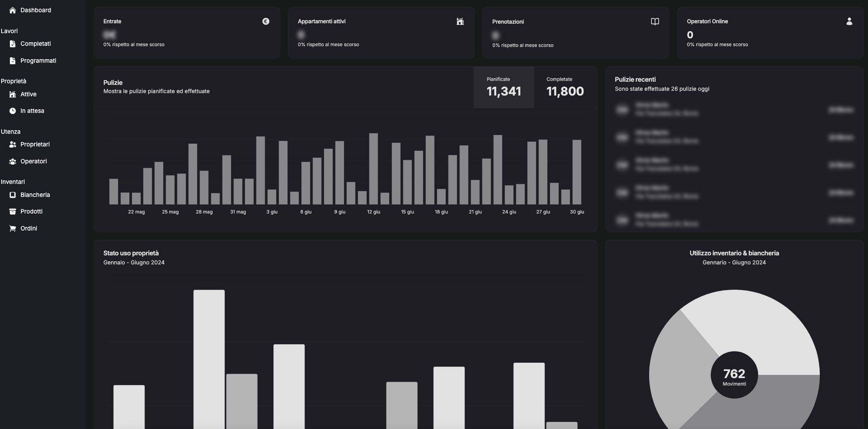
Task: Click the user icon on Operatori Online card
Action: pyautogui.click(x=849, y=21)
